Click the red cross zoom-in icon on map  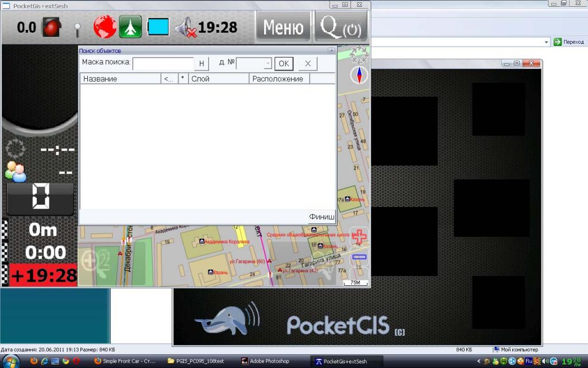pos(359,236)
